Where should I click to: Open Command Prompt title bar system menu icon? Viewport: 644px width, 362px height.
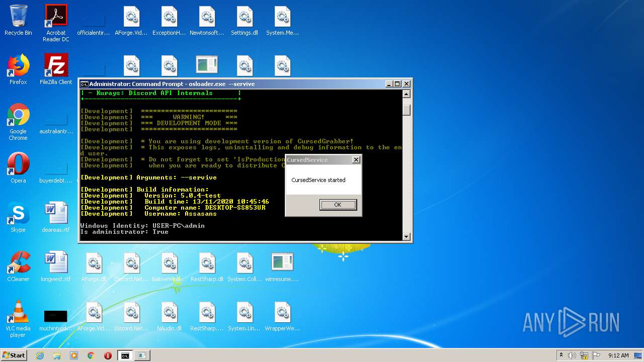(85, 84)
